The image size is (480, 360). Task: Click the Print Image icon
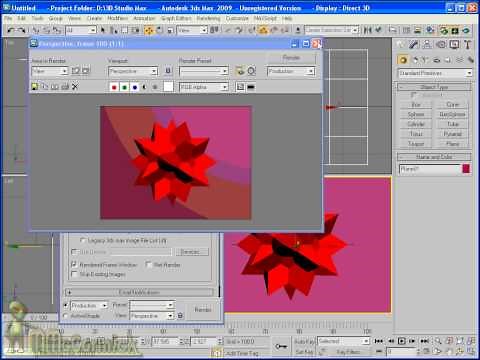[x=65, y=87]
